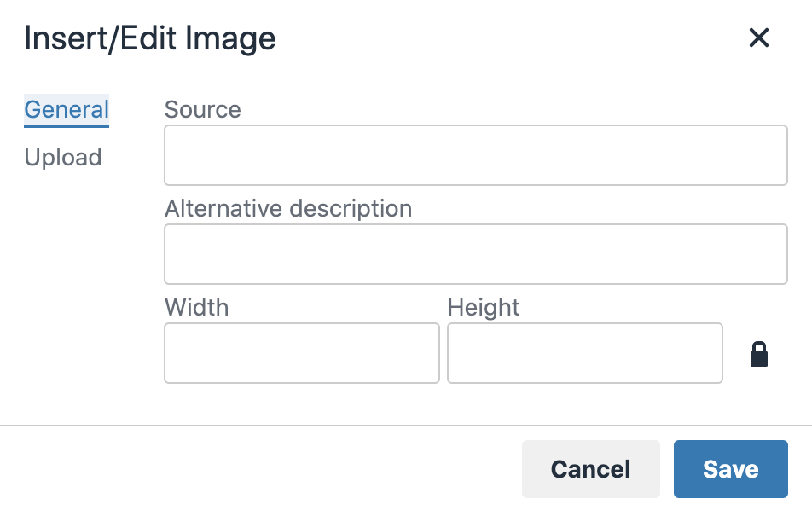Screen dimensions: 812x510
Task: Click inside the Alternative description field
Action: pyautogui.click(x=476, y=253)
